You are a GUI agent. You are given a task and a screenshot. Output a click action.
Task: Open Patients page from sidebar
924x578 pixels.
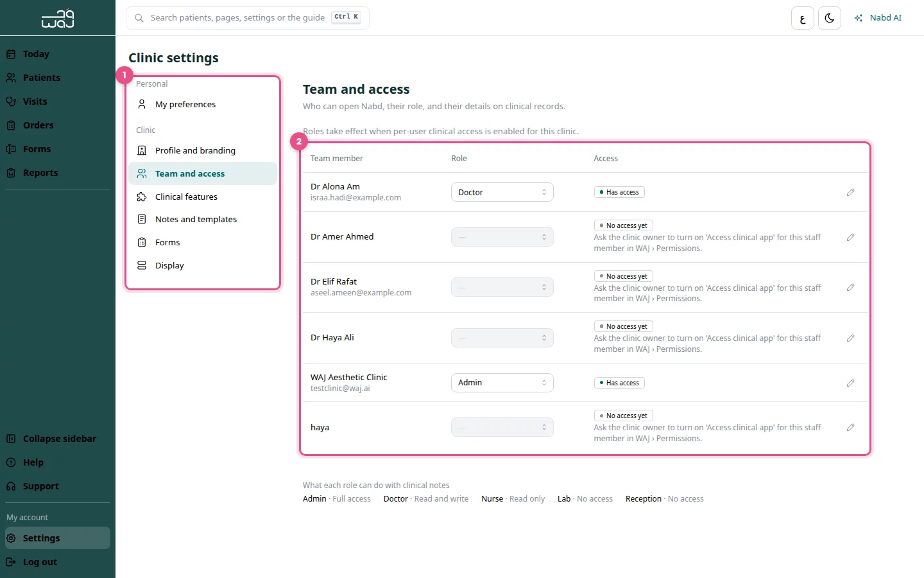point(58,78)
